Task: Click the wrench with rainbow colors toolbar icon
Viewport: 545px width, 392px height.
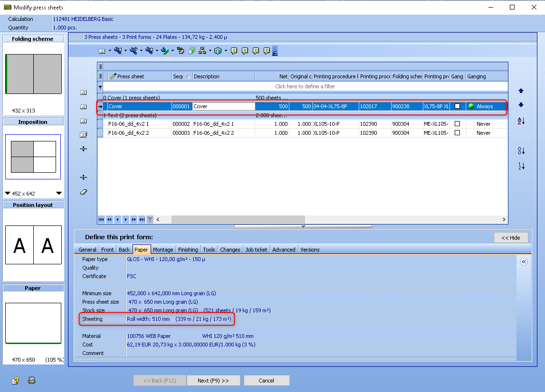Action: click(x=165, y=51)
